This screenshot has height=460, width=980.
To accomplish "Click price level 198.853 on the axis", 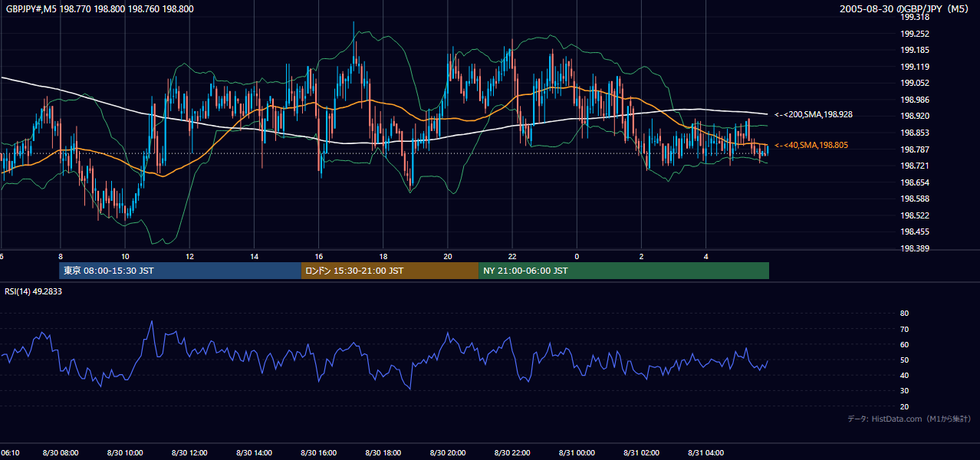I will coord(916,133).
